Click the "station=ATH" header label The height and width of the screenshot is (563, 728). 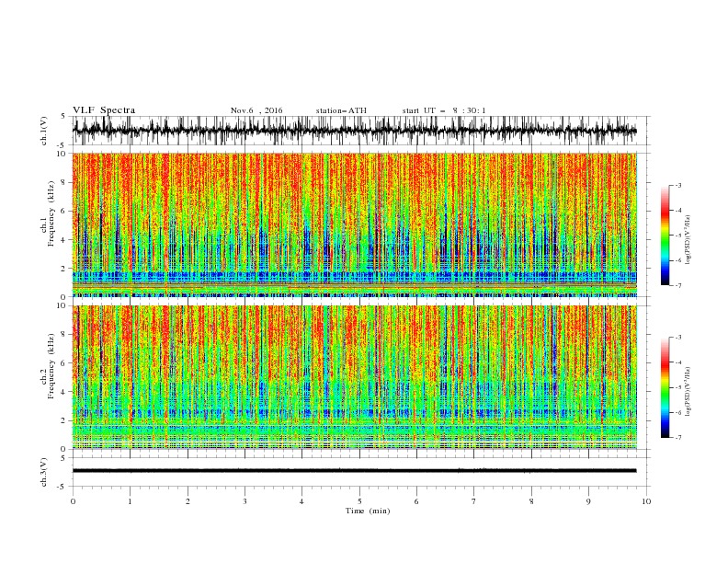pos(341,110)
